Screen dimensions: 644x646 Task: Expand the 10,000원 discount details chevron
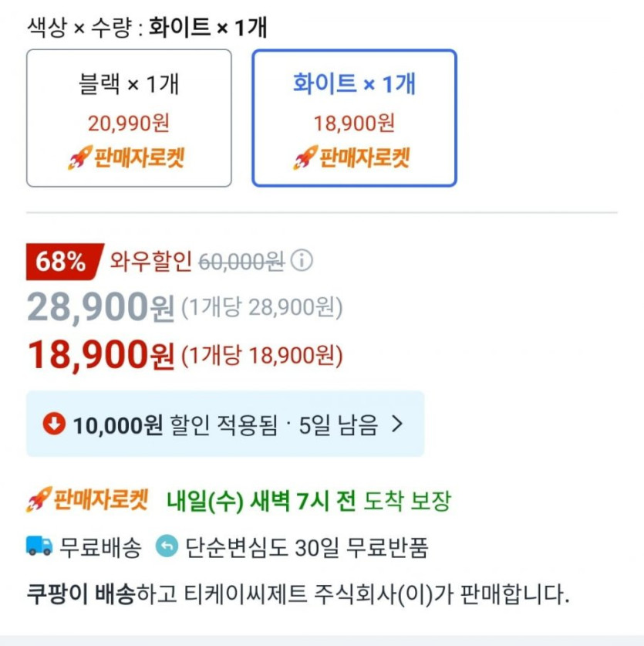click(397, 424)
